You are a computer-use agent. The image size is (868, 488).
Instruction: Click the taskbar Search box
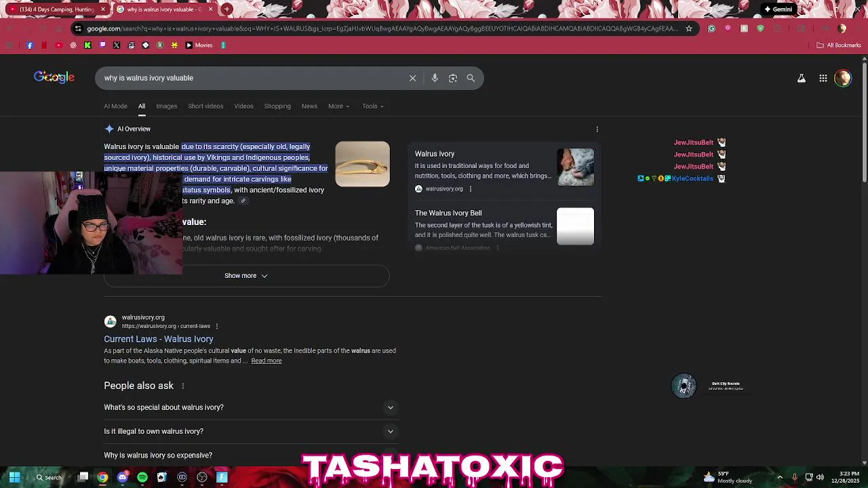(49, 477)
